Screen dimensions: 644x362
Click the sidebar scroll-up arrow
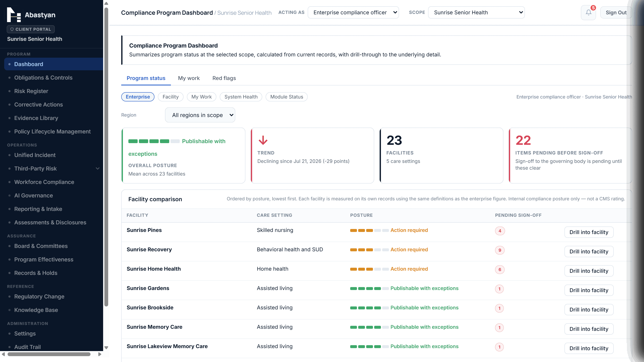click(x=106, y=4)
